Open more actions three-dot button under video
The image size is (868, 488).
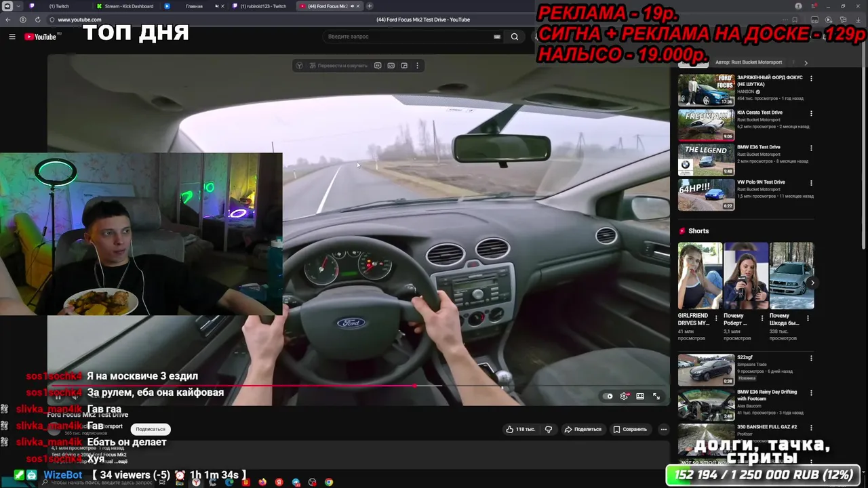[x=664, y=429]
